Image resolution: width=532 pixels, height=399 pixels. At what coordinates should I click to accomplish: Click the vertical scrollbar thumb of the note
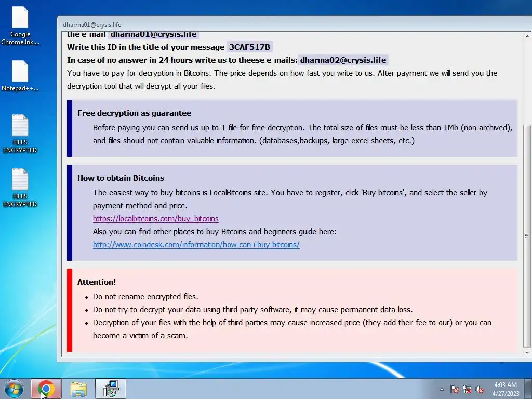[x=527, y=236]
